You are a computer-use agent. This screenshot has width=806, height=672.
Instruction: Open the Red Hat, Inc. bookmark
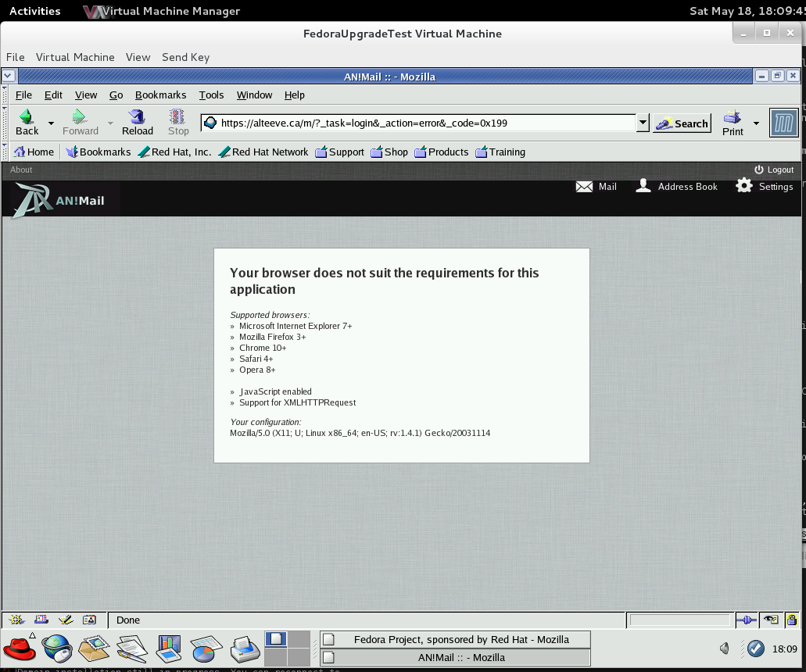(x=175, y=152)
